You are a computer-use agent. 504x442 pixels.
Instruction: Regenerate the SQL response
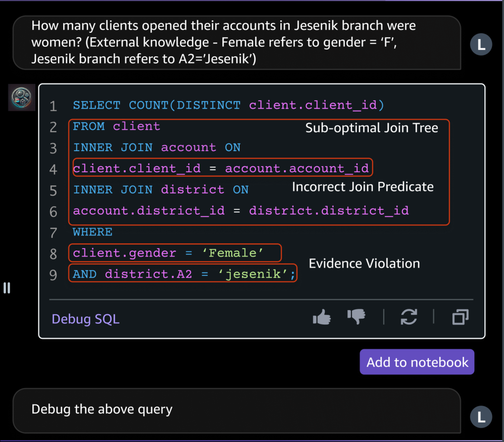click(x=409, y=317)
